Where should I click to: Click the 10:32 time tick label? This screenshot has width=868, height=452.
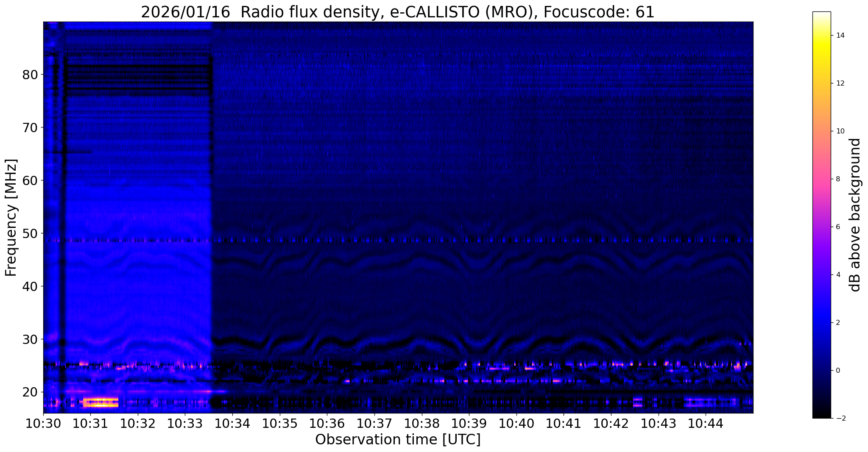click(x=138, y=424)
